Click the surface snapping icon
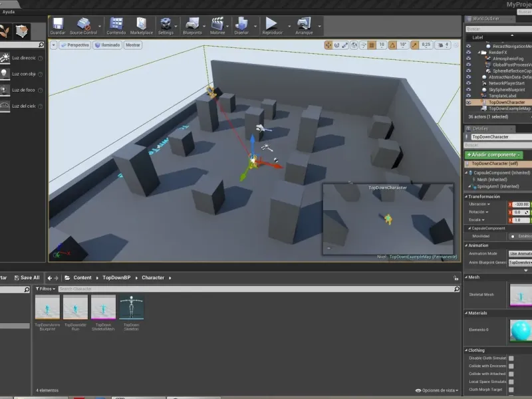Image resolution: width=532 pixels, height=399 pixels. coord(363,45)
